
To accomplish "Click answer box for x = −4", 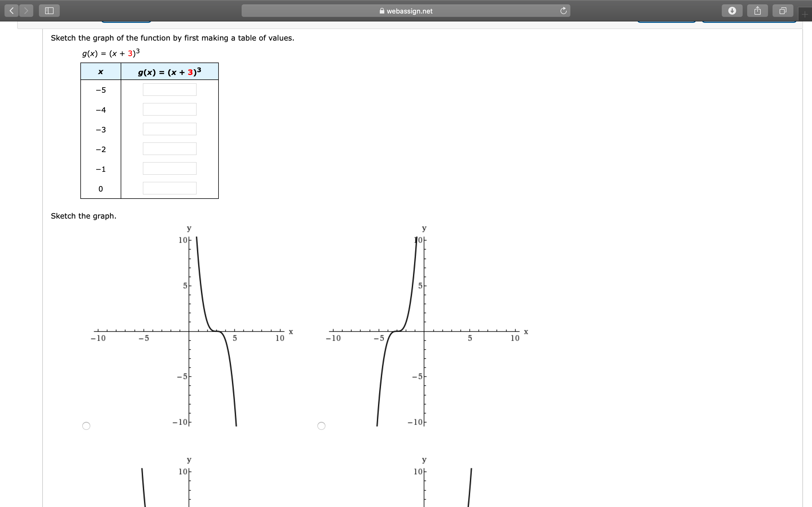I will [169, 109].
